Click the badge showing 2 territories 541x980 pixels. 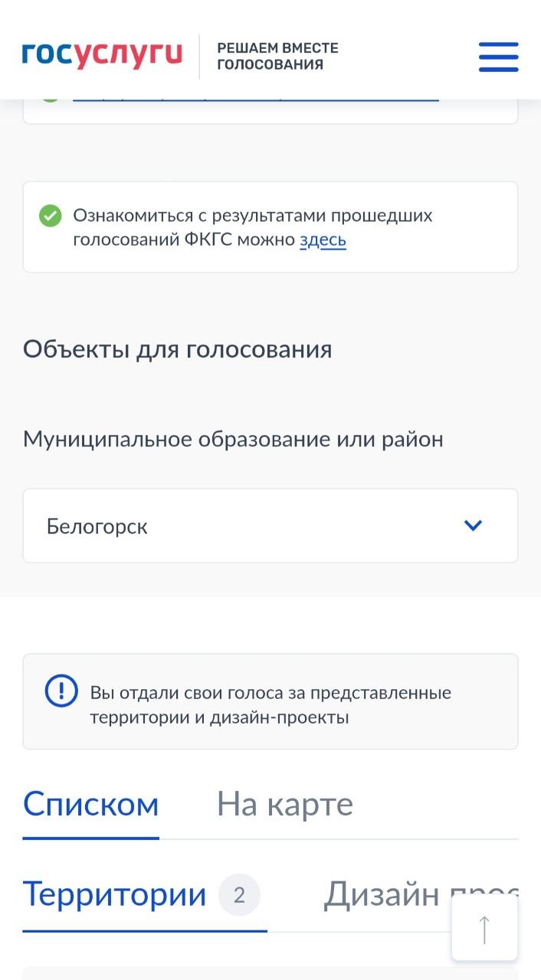point(239,895)
